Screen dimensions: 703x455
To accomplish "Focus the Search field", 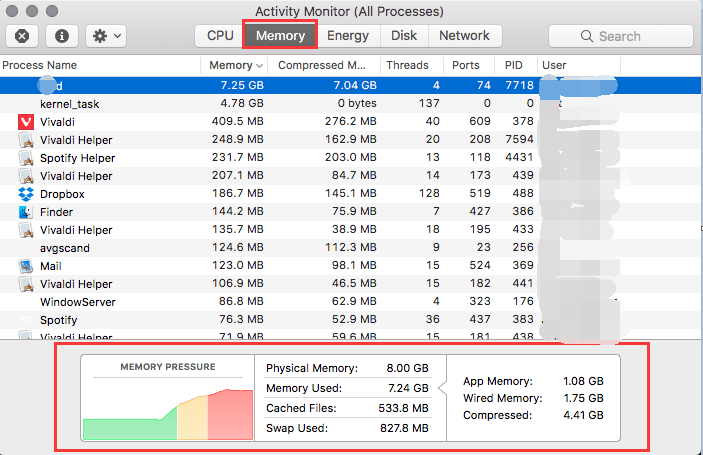I will coord(621,36).
